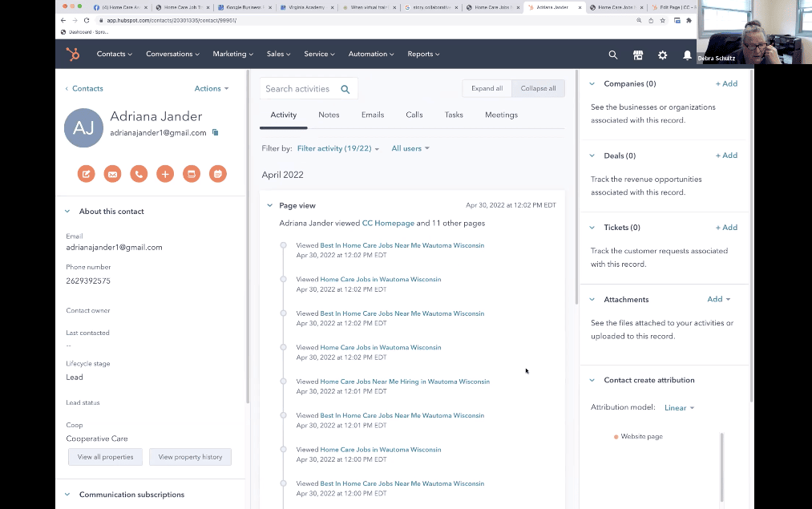Make a call with the phone icon
The height and width of the screenshot is (509, 812).
(139, 174)
